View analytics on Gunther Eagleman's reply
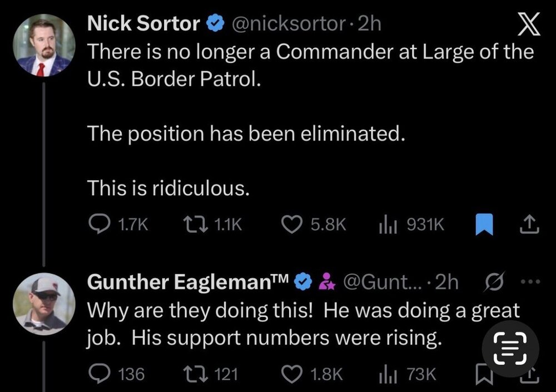The height and width of the screenshot is (392, 556). pos(386,374)
